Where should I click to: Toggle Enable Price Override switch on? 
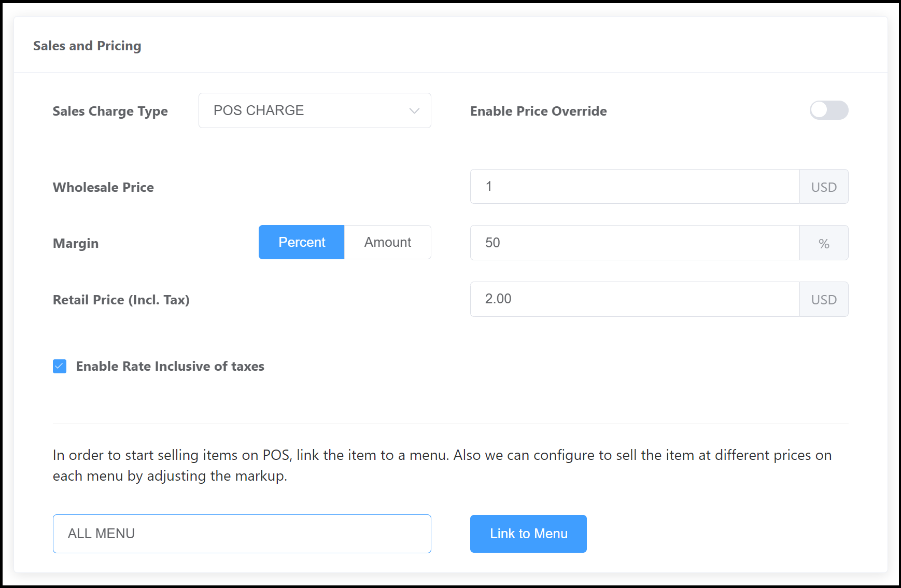click(829, 110)
